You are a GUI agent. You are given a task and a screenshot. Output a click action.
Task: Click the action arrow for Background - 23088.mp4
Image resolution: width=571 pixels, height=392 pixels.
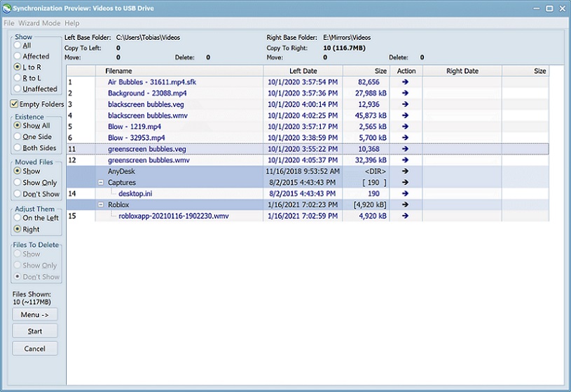pyautogui.click(x=405, y=93)
